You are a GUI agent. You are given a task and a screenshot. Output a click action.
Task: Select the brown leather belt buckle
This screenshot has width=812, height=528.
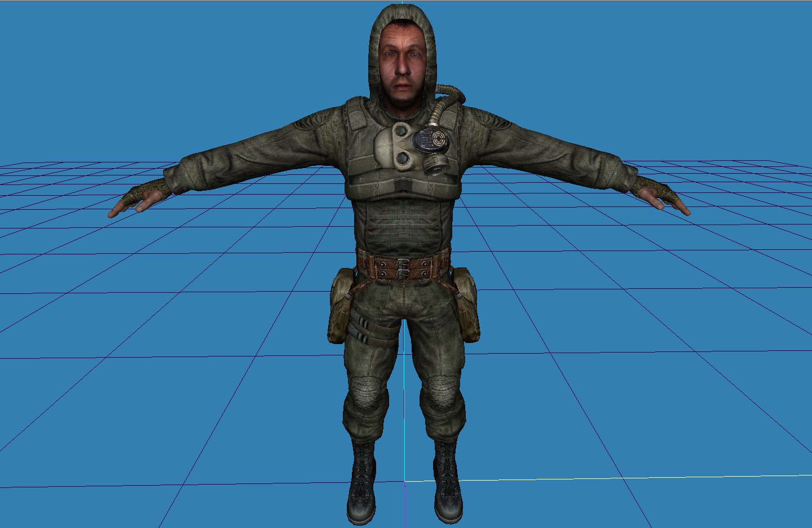click(x=401, y=268)
